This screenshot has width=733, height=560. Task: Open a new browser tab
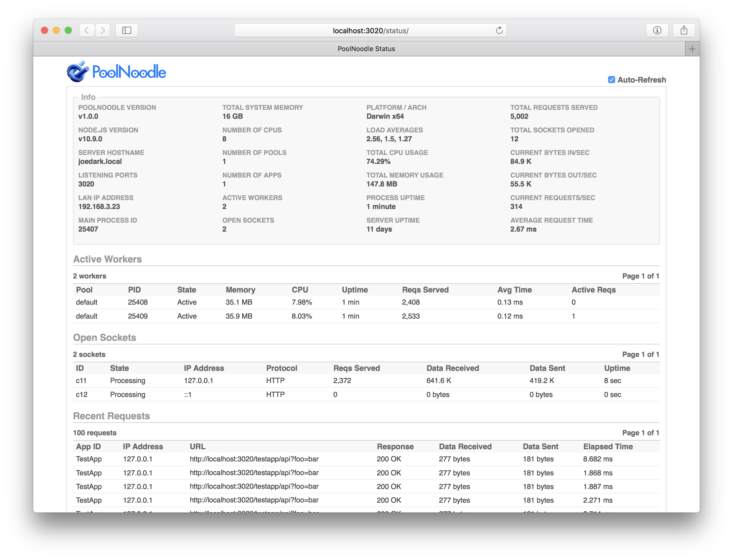point(692,49)
